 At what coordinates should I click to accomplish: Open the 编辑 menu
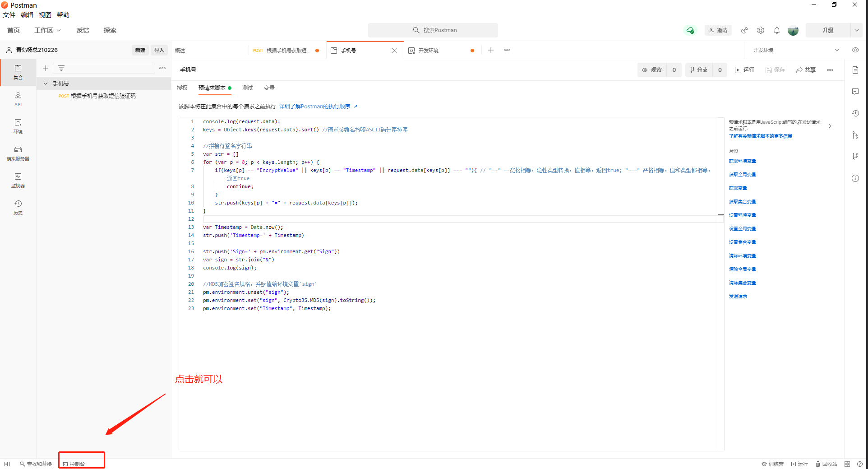point(27,15)
